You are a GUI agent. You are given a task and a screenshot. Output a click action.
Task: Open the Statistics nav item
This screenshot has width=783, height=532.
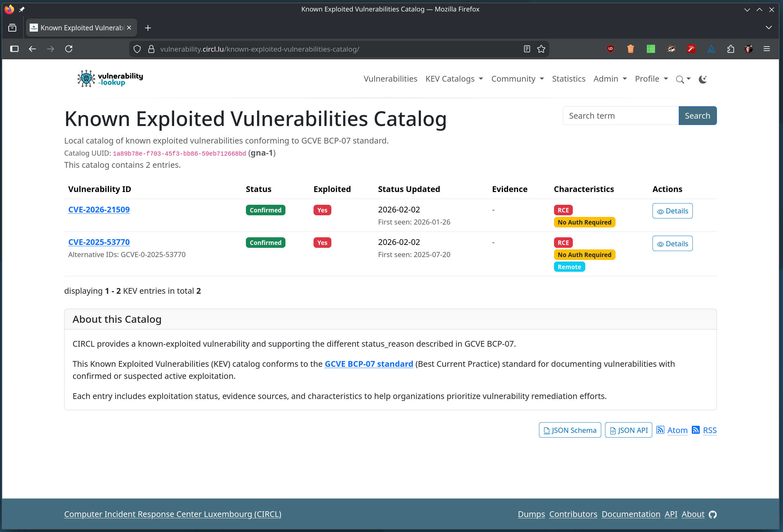click(x=568, y=79)
